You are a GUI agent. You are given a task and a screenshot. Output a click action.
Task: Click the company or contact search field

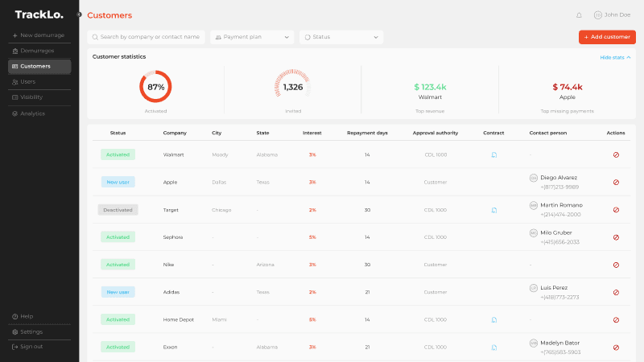click(147, 37)
